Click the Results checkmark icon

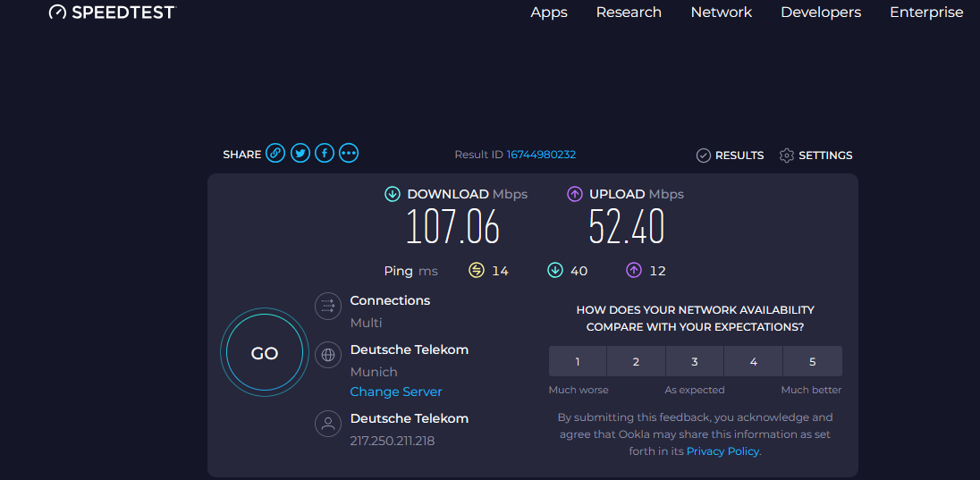click(704, 156)
